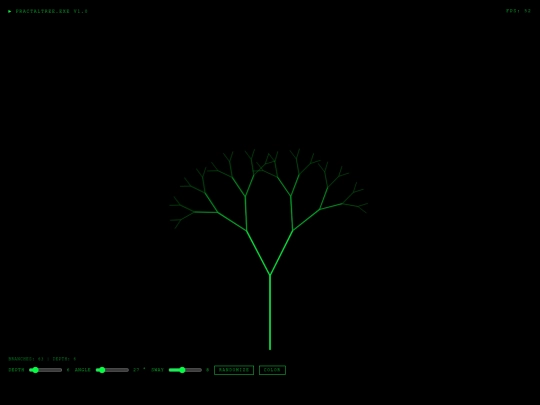Screen dimensions: 540x405
Task: Click the branches and depth status text
Action: click(42, 359)
